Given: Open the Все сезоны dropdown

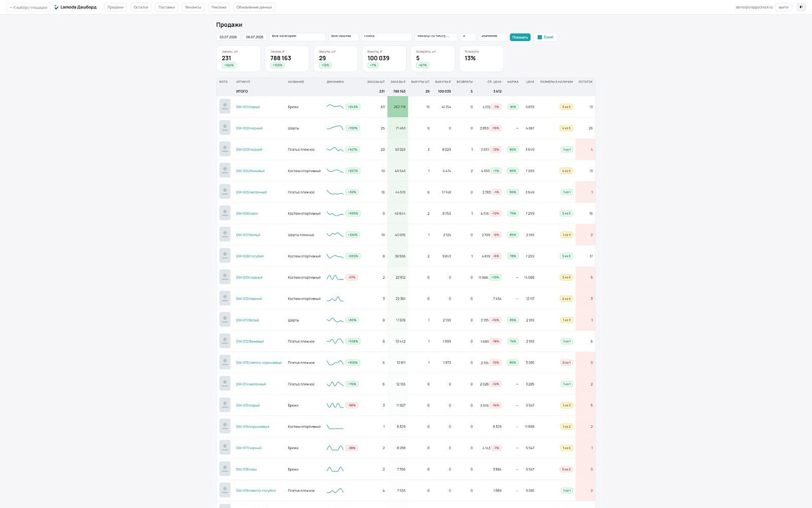Looking at the screenshot, I should (343, 37).
